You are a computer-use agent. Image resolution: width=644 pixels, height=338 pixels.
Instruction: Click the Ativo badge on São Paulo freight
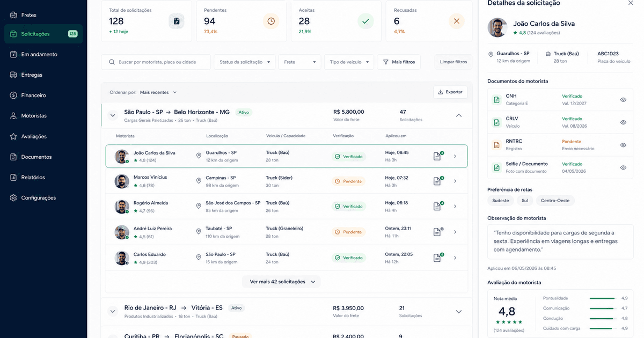pos(244,113)
